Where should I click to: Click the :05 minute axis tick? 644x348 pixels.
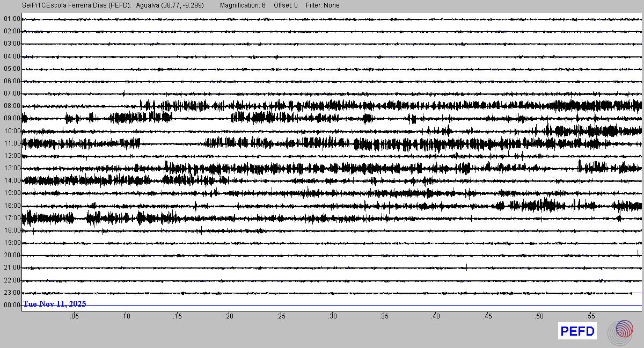point(74,316)
